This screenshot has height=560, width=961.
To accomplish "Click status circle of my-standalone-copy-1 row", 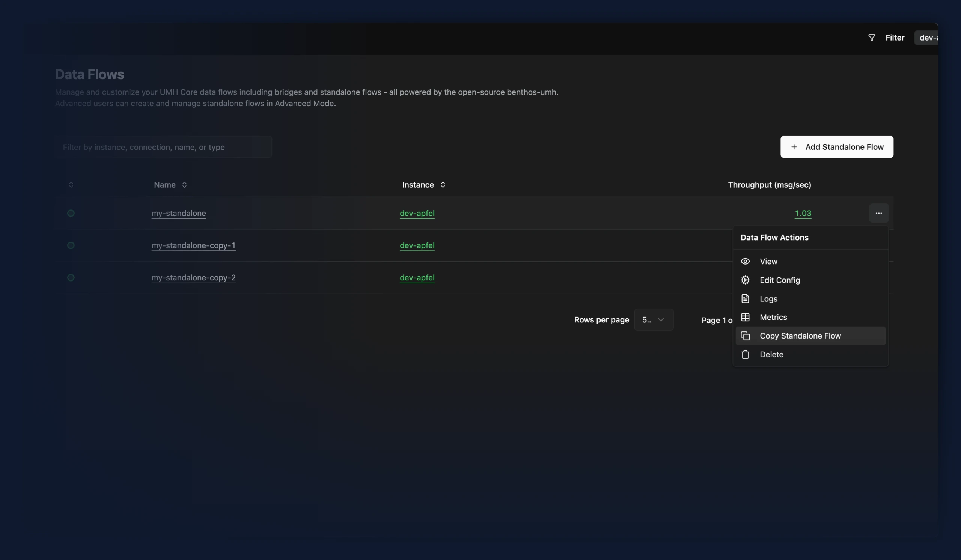I will (71, 245).
